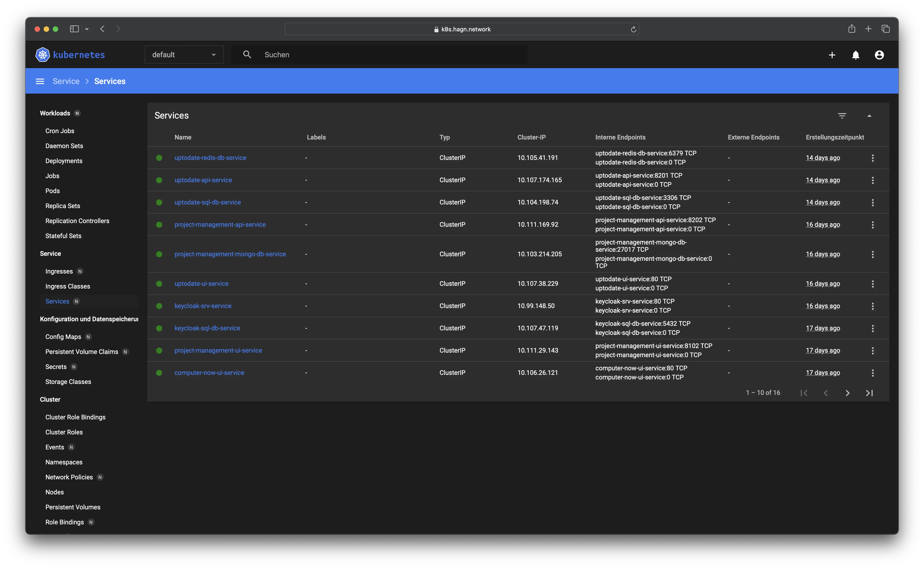Click the plus create resource icon
Image resolution: width=924 pixels, height=568 pixels.
(x=832, y=55)
